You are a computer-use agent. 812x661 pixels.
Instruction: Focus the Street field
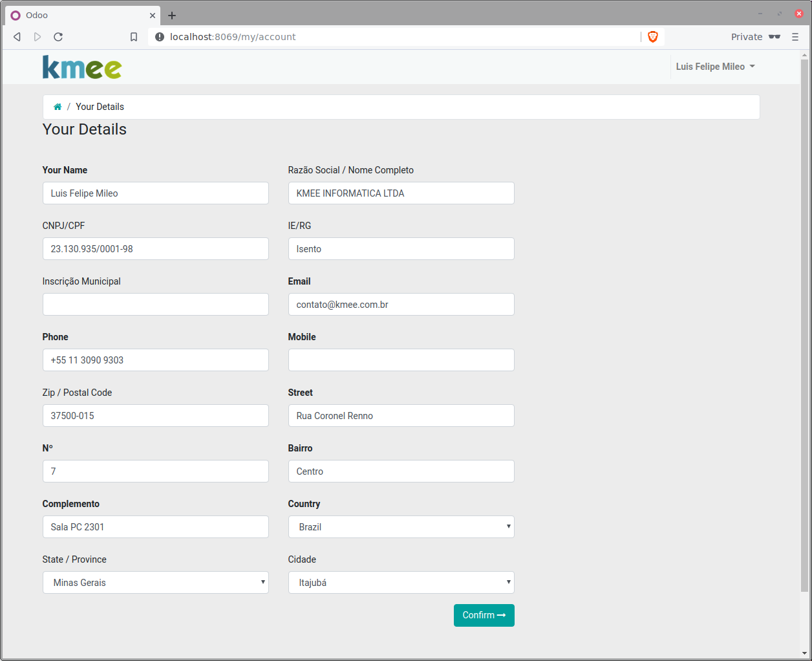click(401, 416)
